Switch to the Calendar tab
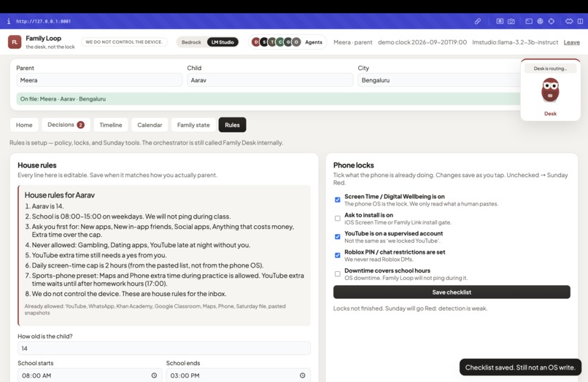Screen dimensions: 588x382 (150, 125)
